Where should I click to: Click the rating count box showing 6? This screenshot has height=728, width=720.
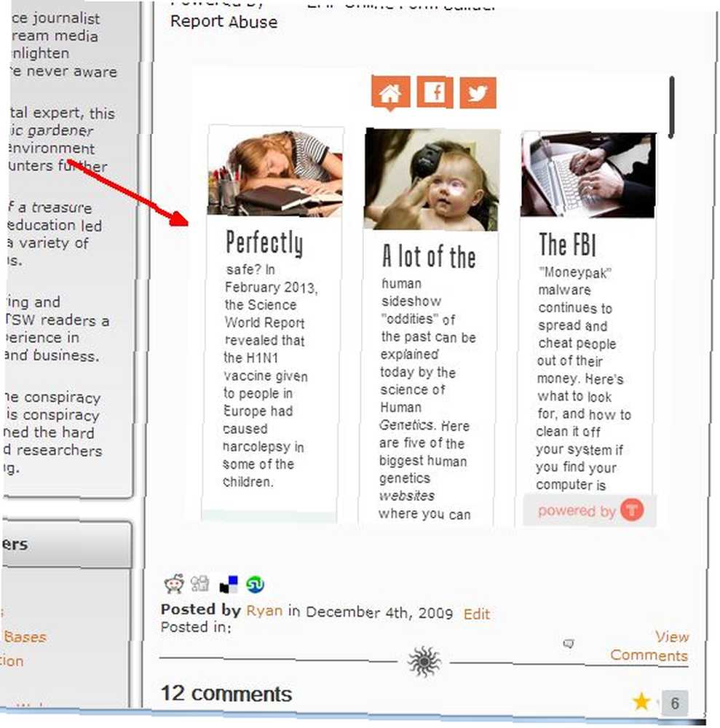tap(675, 703)
